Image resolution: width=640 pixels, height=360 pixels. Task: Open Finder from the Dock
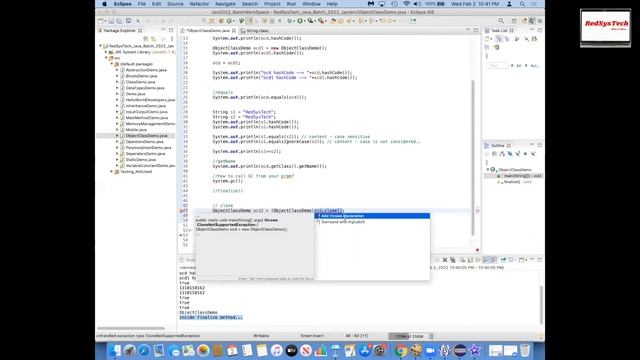tap(115, 350)
